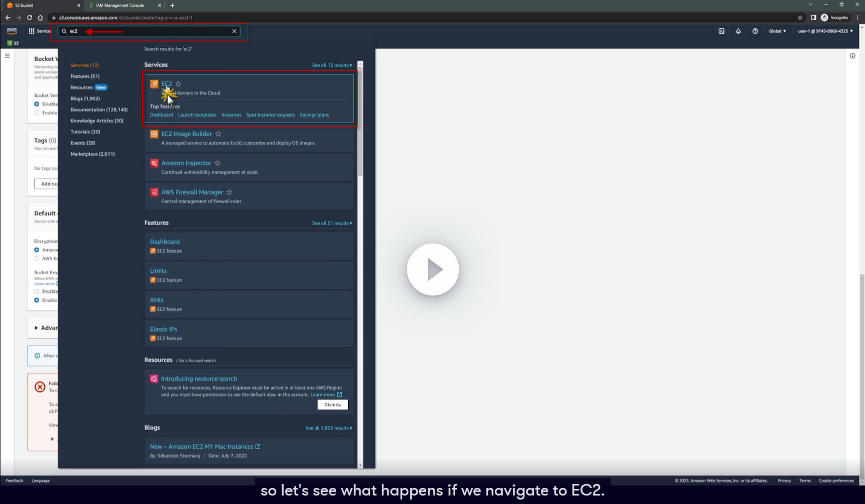
Task: Select the AWS KMS encryption radio
Action: tap(37, 259)
